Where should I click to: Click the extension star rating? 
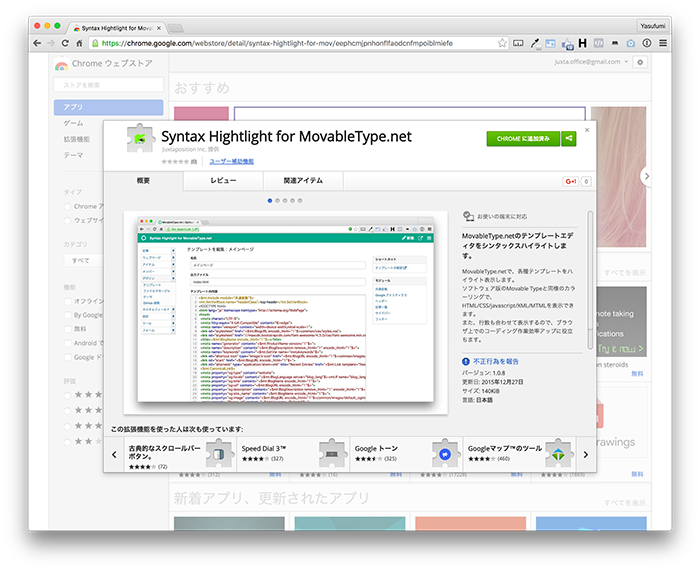click(175, 162)
